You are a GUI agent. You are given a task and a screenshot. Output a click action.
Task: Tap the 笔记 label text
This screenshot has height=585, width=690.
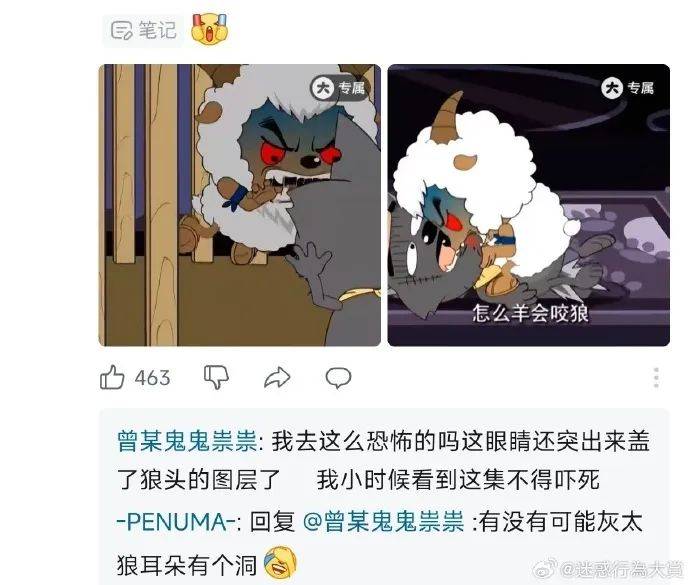click(158, 30)
